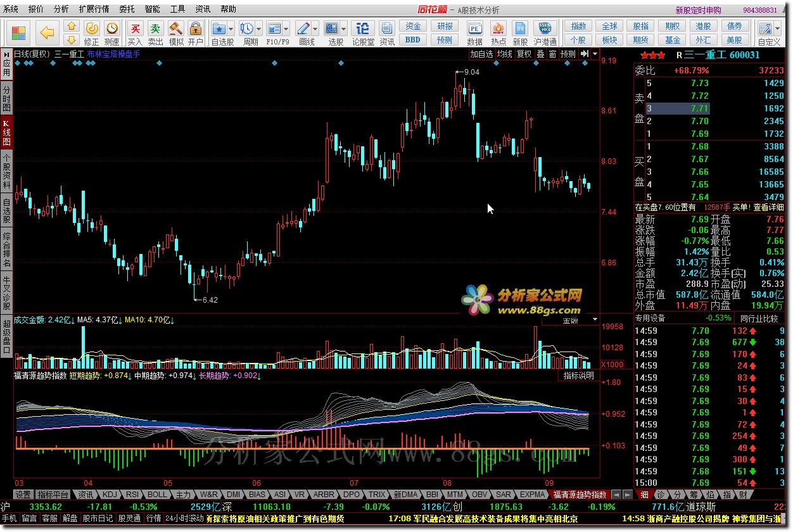Image resolution: width=793 pixels, height=532 pixels.
Task: Go back with the yellow left arrow
Action: point(47,32)
